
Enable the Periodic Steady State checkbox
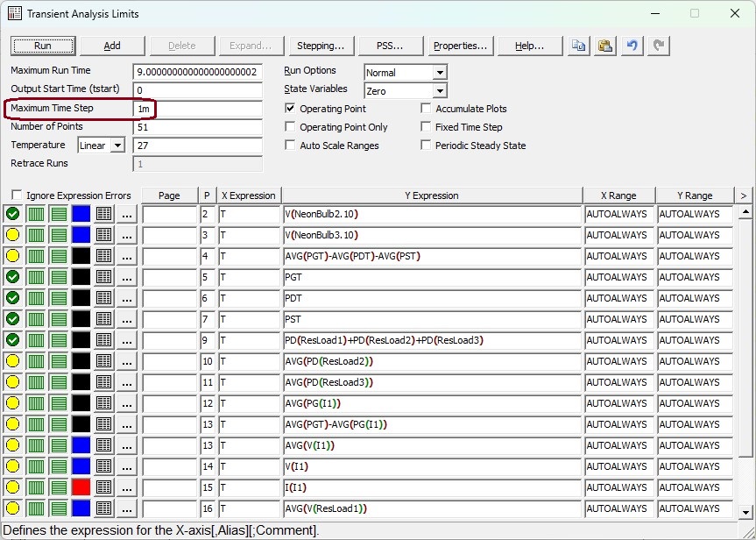tap(427, 146)
